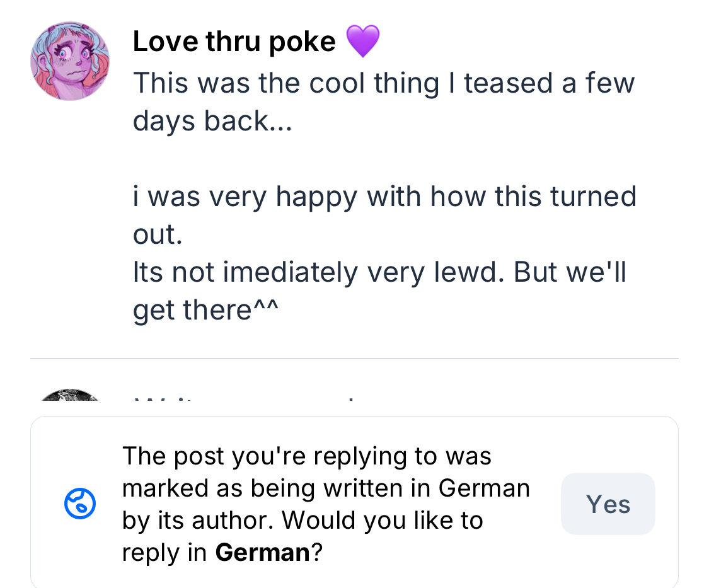Click "by its author. Would you like to" line
709x588 pixels.
pyautogui.click(x=303, y=521)
